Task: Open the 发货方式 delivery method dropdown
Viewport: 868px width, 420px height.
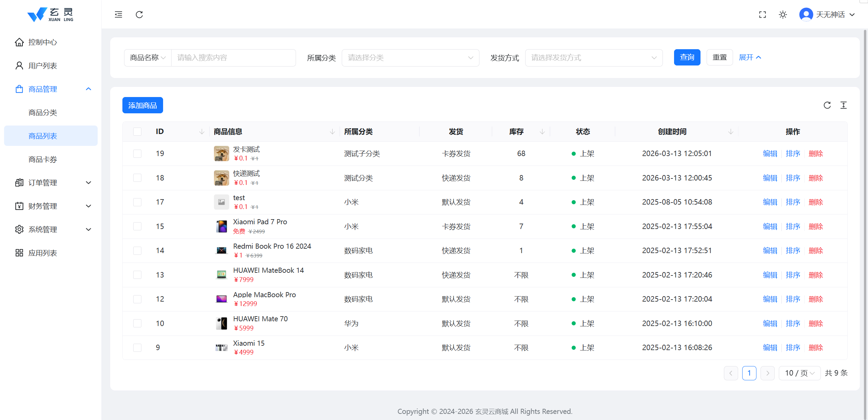Action: (x=593, y=58)
